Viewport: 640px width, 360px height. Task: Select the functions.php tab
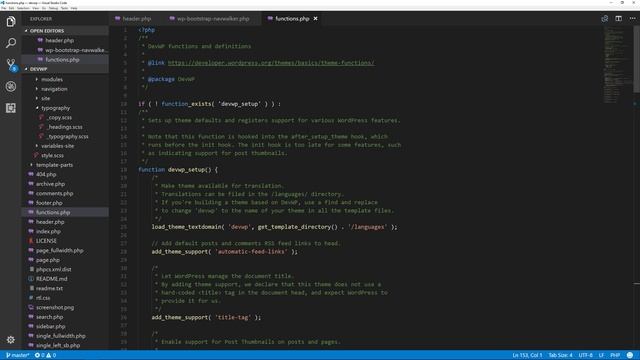292,19
